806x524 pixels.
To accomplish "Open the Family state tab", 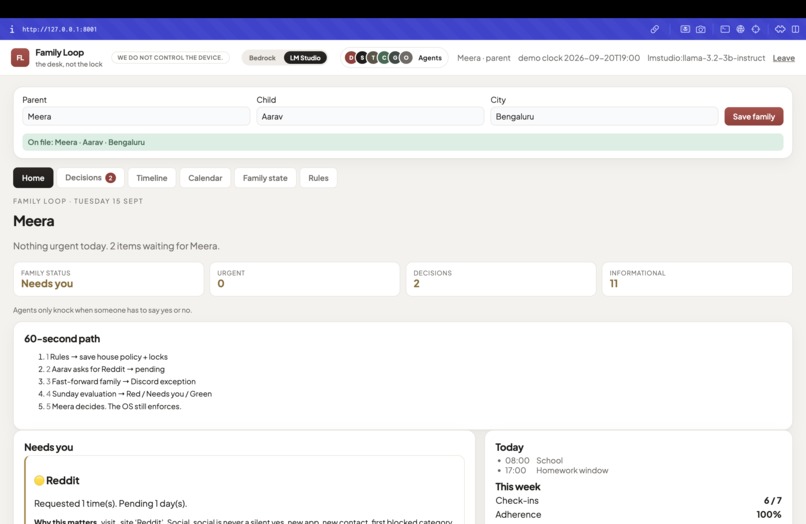I will click(x=265, y=178).
